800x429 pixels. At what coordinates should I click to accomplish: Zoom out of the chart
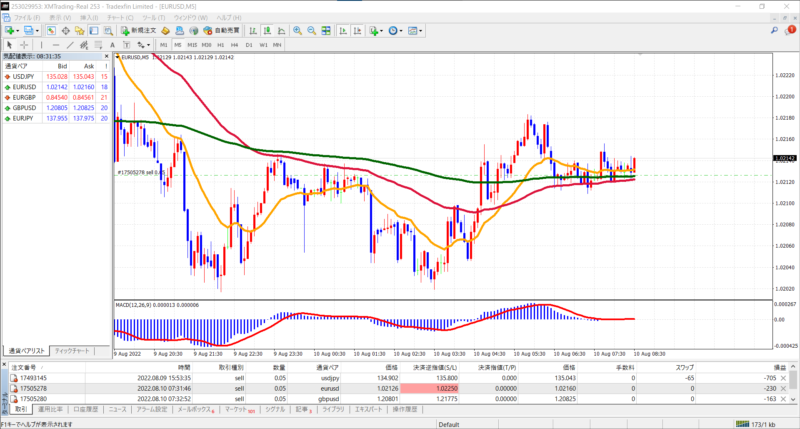point(312,31)
